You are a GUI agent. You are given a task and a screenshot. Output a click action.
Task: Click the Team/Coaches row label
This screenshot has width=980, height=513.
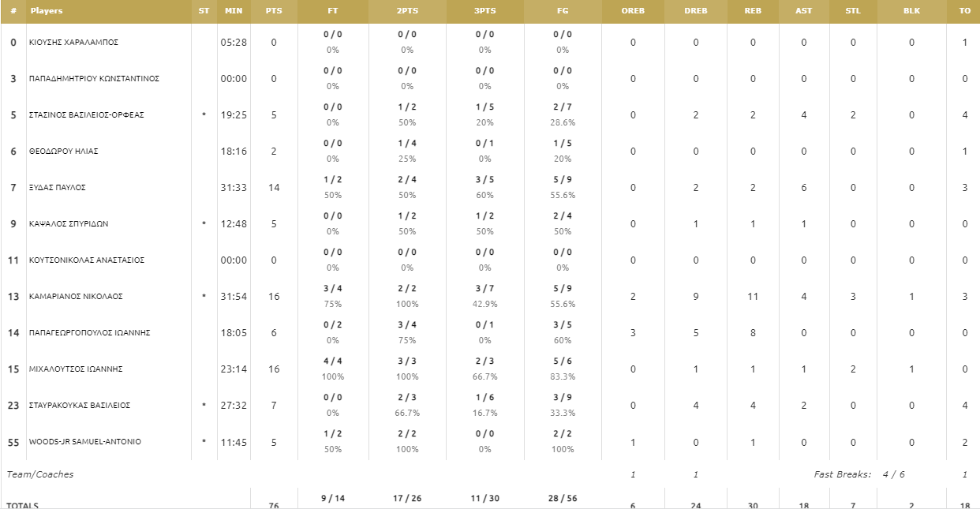(x=40, y=474)
